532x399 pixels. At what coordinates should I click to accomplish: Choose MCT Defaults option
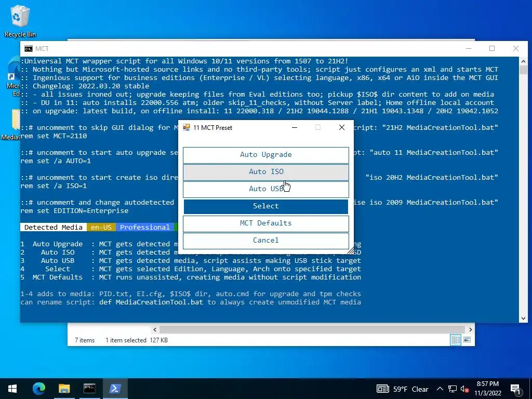tap(265, 223)
